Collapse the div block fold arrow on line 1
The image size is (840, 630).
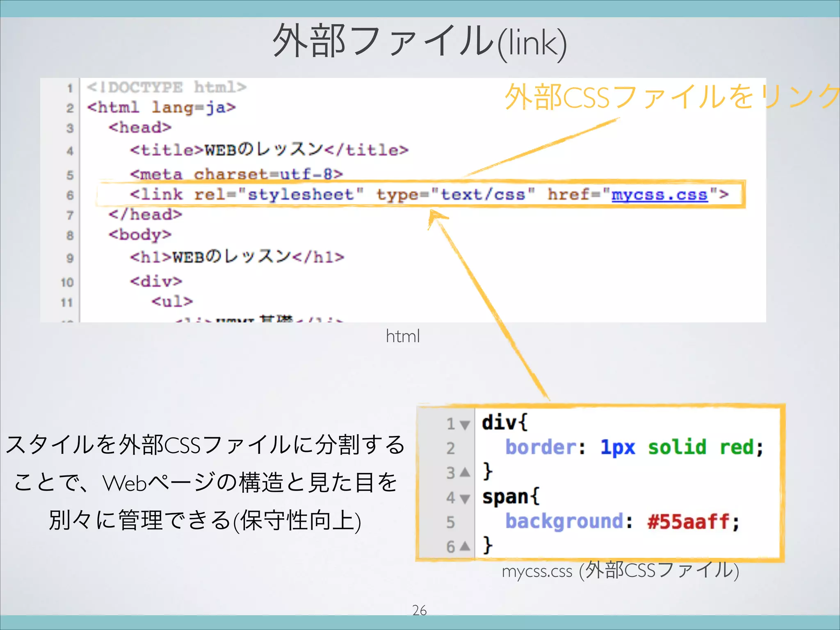(x=465, y=425)
